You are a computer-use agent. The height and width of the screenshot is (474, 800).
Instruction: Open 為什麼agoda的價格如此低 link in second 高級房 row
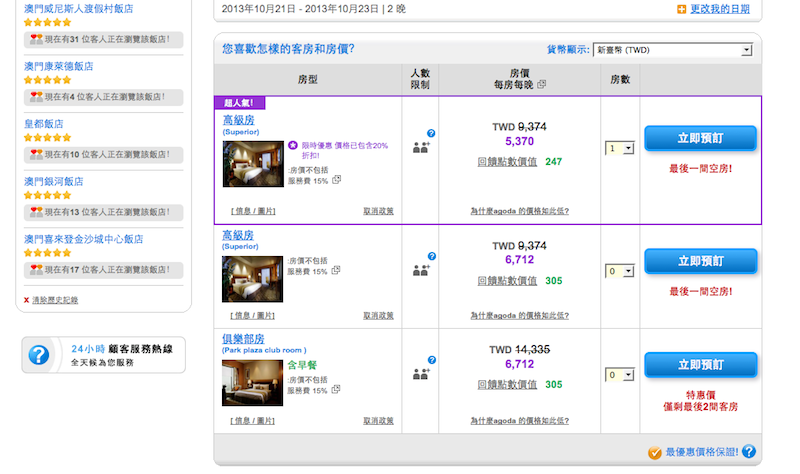pyautogui.click(x=519, y=315)
